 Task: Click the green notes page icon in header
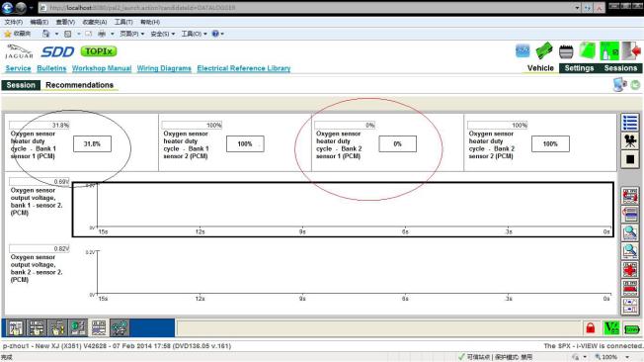coord(588,51)
